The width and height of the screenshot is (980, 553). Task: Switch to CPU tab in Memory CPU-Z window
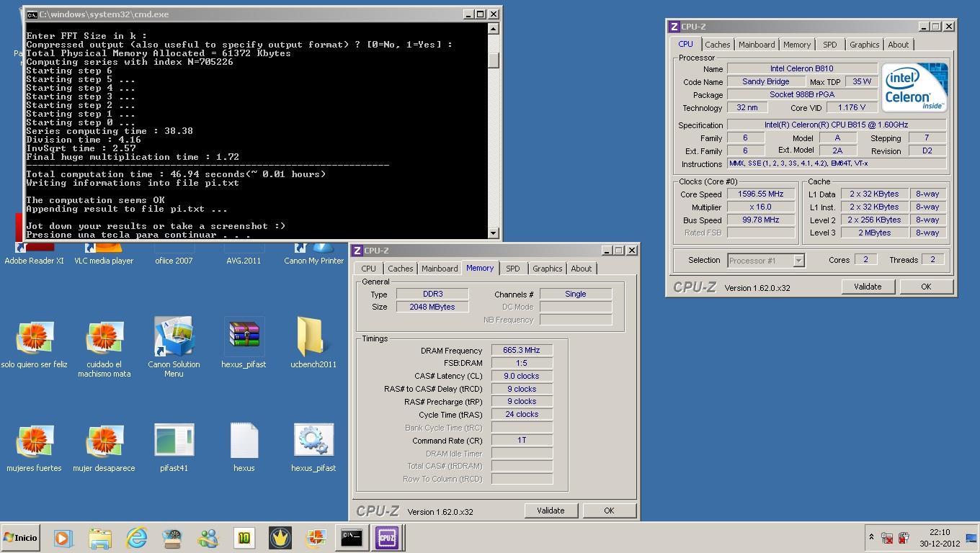click(x=368, y=269)
